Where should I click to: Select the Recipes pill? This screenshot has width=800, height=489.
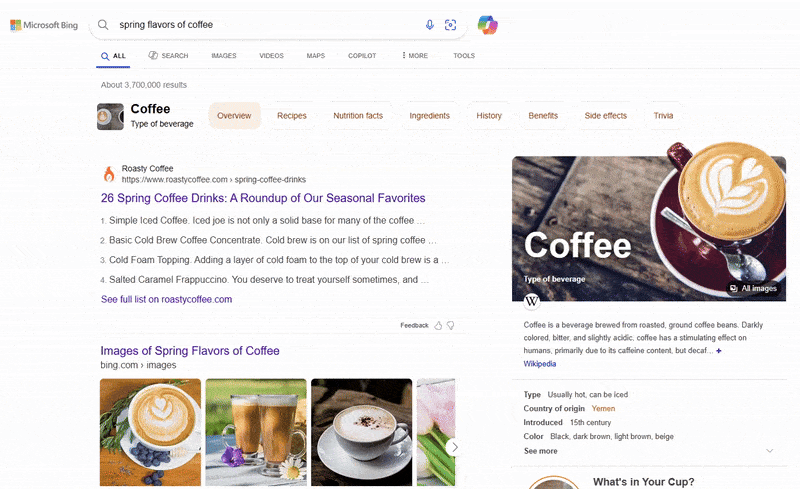292,115
